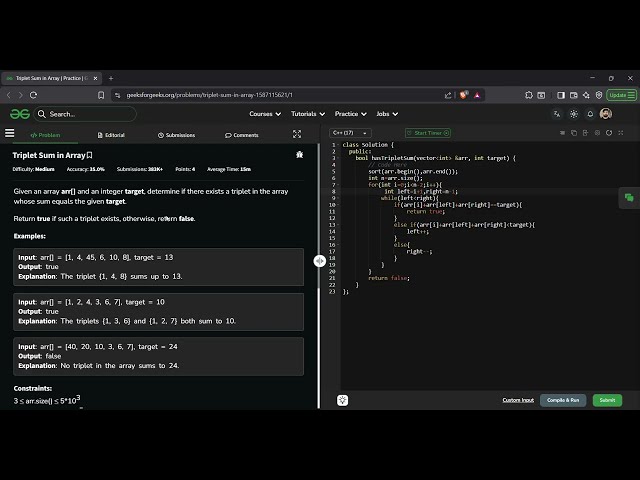The width and height of the screenshot is (640, 480).
Task: Open the language translate icon
Action: 557,114
